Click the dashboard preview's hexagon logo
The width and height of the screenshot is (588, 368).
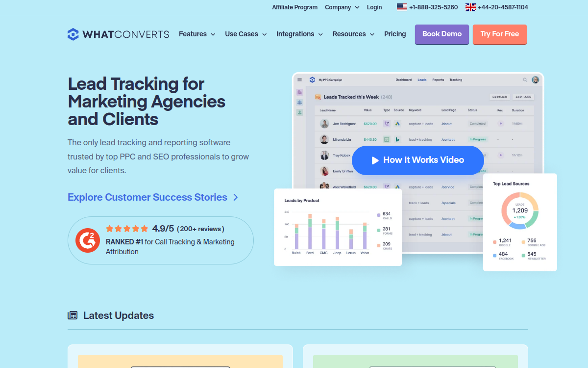(312, 80)
